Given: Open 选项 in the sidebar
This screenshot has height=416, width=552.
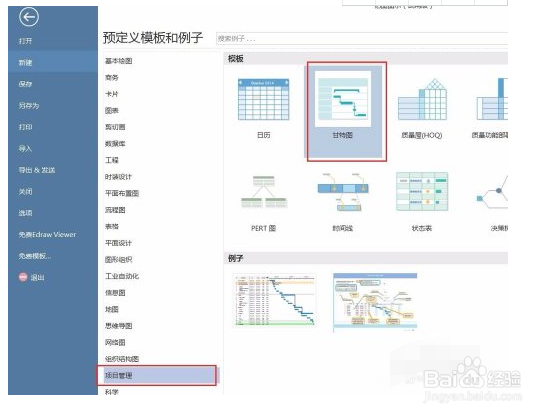Looking at the screenshot, I should 25,213.
